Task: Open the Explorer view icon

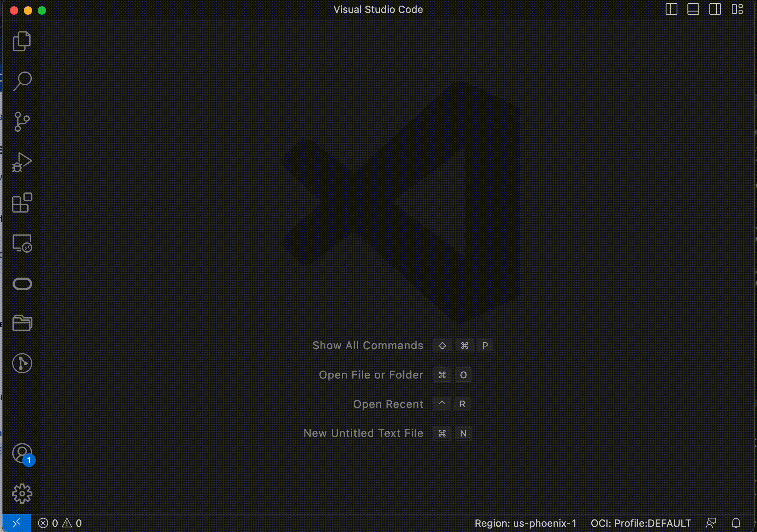Action: [x=22, y=41]
